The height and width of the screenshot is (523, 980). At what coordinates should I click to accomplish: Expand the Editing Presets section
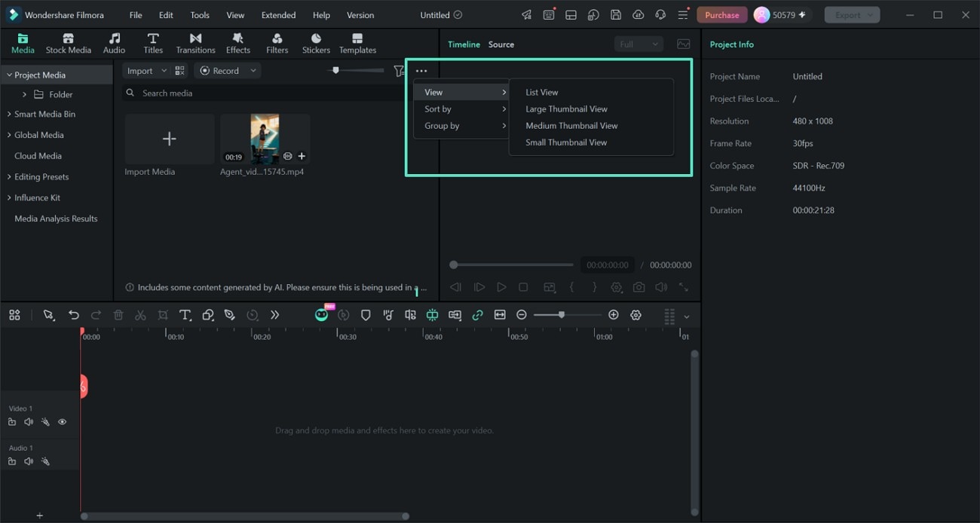pos(9,176)
